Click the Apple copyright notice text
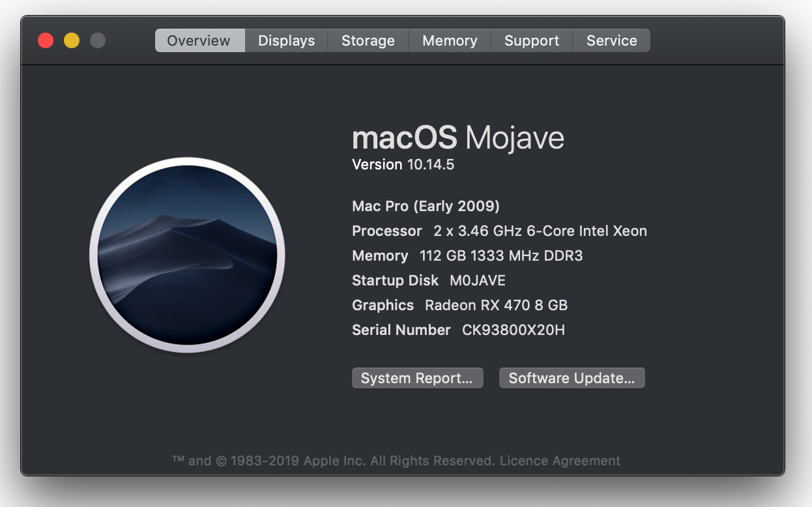 (x=334, y=461)
